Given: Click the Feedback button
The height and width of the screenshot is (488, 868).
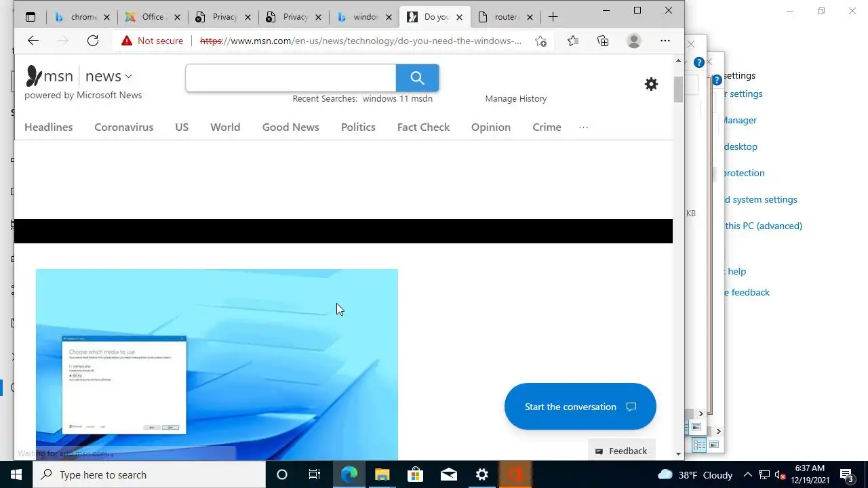Looking at the screenshot, I should [622, 451].
